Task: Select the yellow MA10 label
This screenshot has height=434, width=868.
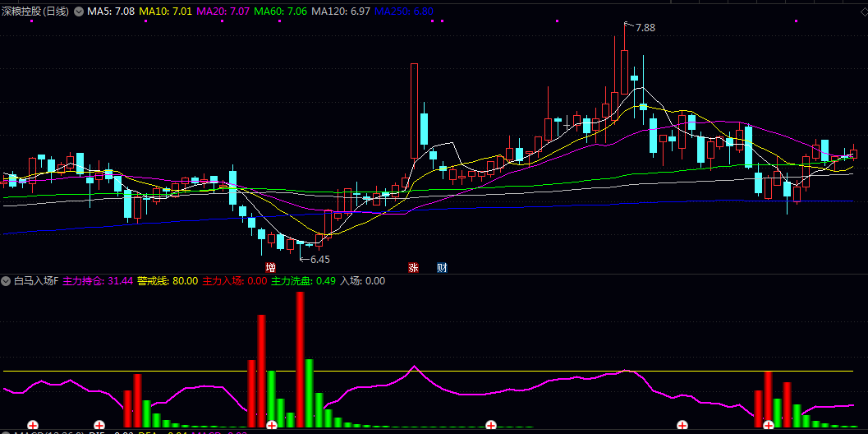Action: (x=166, y=12)
